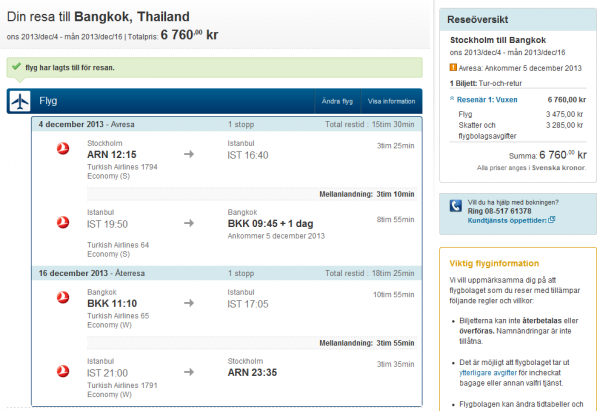Screen dimensions: 600x411
Task: Click the Viktig flyginformation heading
Action: click(497, 263)
